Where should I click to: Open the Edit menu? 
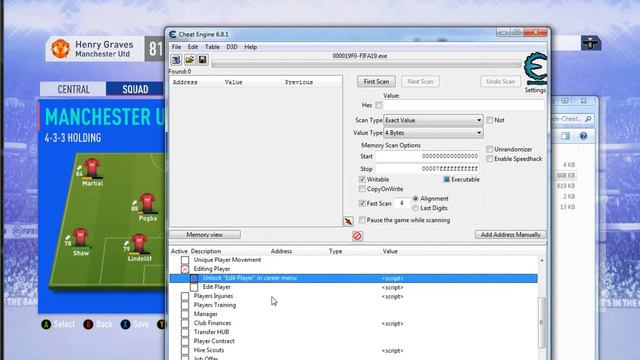(x=193, y=47)
